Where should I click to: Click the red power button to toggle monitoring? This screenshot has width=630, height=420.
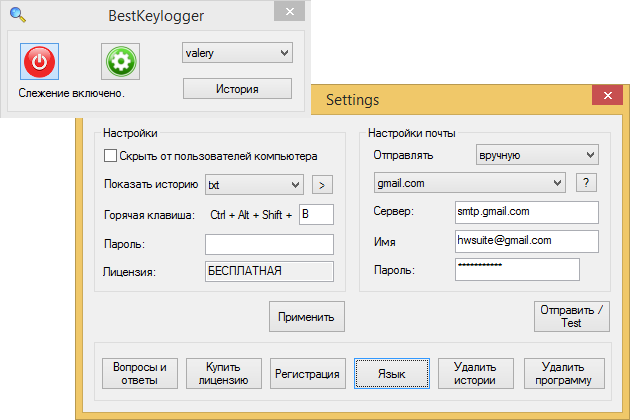tap(39, 61)
